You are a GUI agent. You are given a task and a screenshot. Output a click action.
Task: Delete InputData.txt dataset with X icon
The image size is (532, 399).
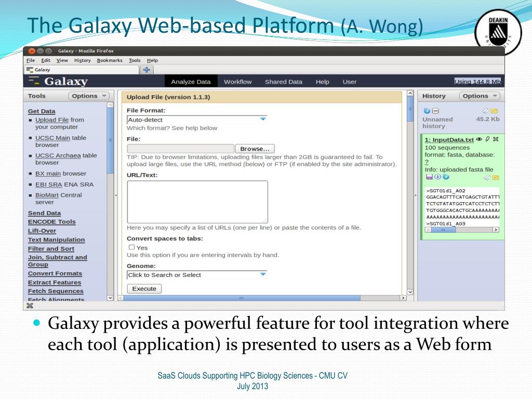tap(496, 139)
